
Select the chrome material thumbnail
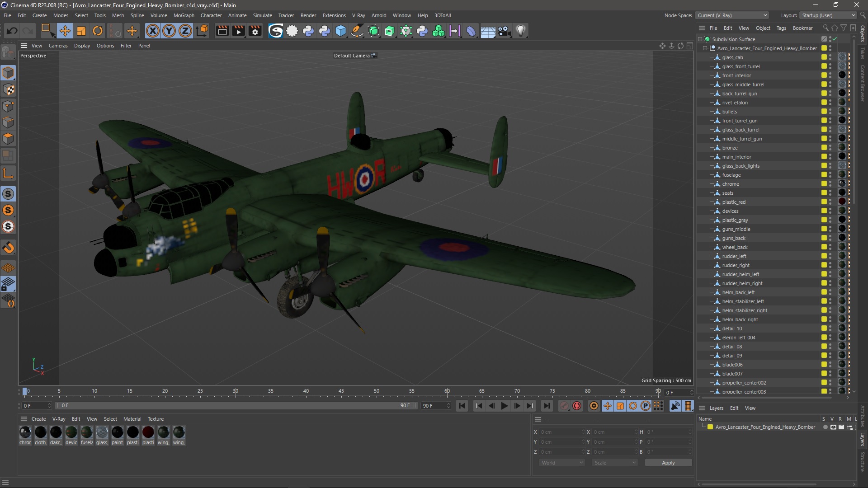pos(25,432)
